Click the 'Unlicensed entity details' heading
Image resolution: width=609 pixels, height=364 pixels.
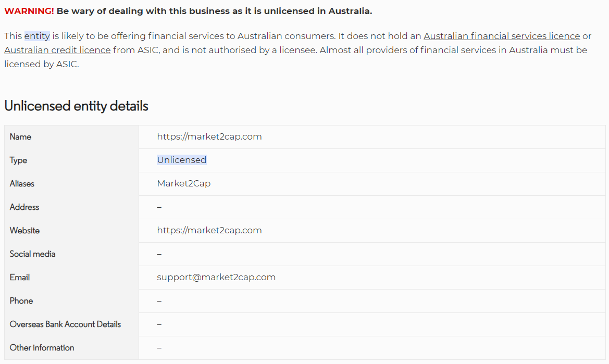click(76, 106)
